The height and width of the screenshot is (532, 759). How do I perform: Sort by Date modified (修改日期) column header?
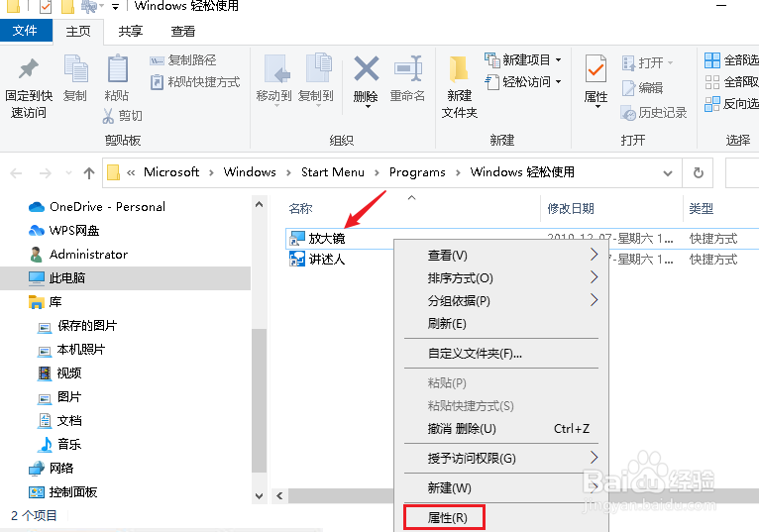pyautogui.click(x=571, y=209)
